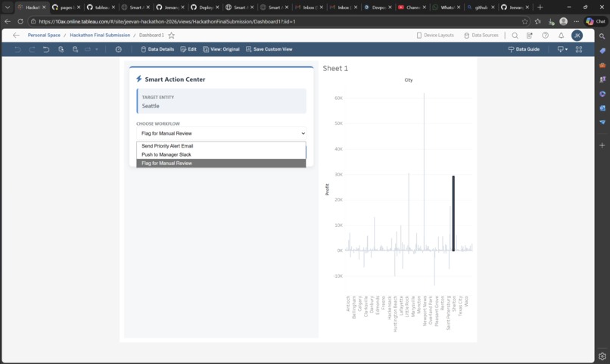Viewport: 610px width, 364px height.
Task: Click the edit-workbook icon beside search
Action: click(x=530, y=36)
